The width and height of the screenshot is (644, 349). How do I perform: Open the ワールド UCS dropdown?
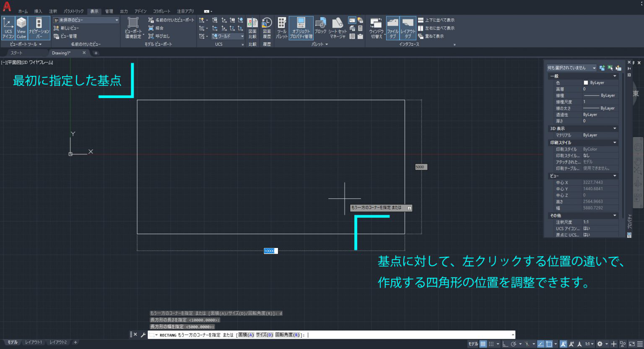pos(228,36)
